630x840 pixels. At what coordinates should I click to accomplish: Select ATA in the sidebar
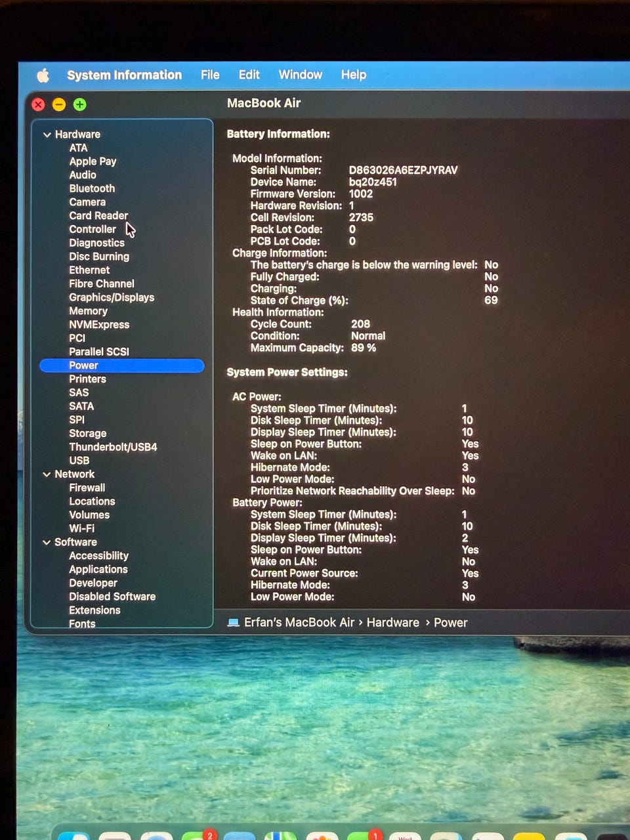point(78,148)
